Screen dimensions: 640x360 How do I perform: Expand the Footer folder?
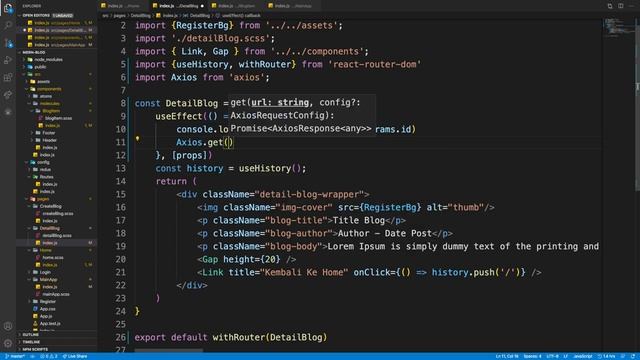tap(48, 133)
